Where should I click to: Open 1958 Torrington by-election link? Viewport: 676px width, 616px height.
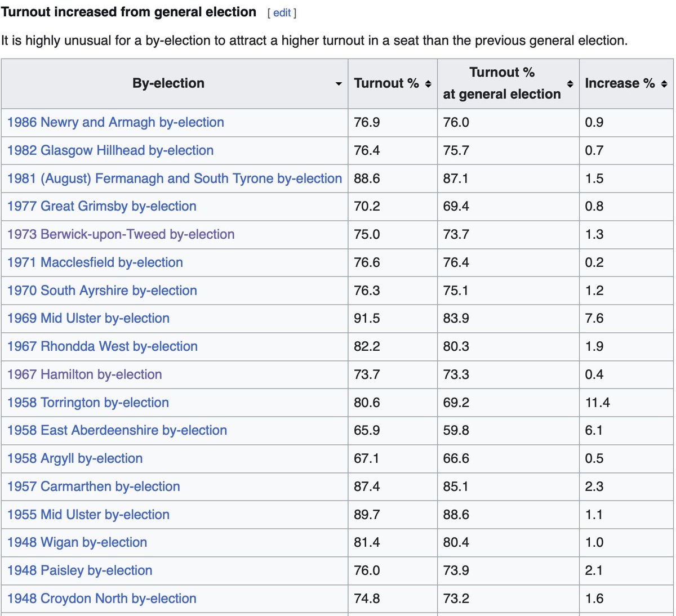point(88,403)
